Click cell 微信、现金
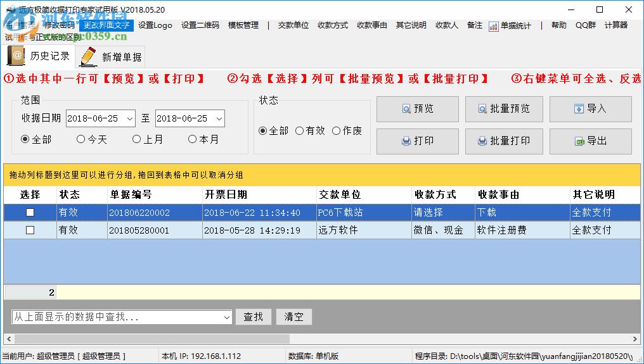The width and height of the screenshot is (644, 364). tap(444, 230)
